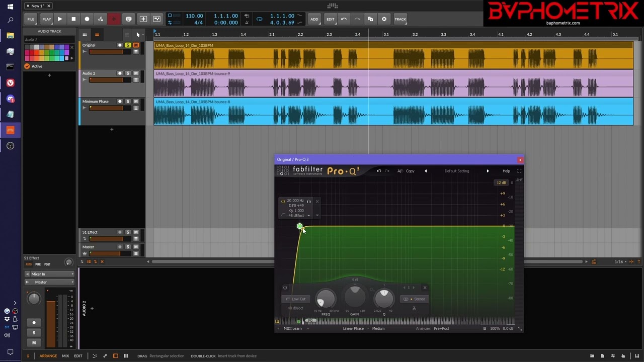
Task: Toggle automation write button in transport
Action: click(101, 19)
